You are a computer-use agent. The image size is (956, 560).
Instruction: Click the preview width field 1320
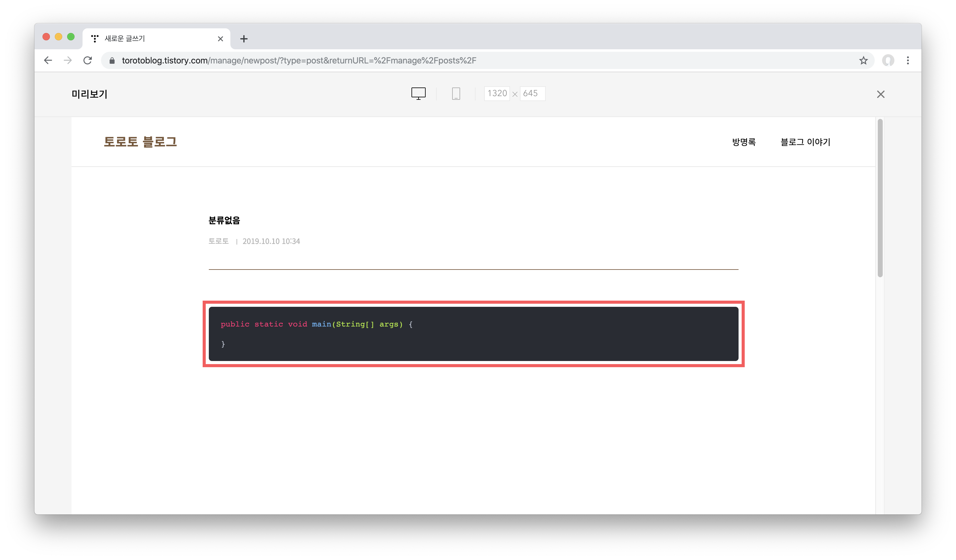pyautogui.click(x=496, y=93)
